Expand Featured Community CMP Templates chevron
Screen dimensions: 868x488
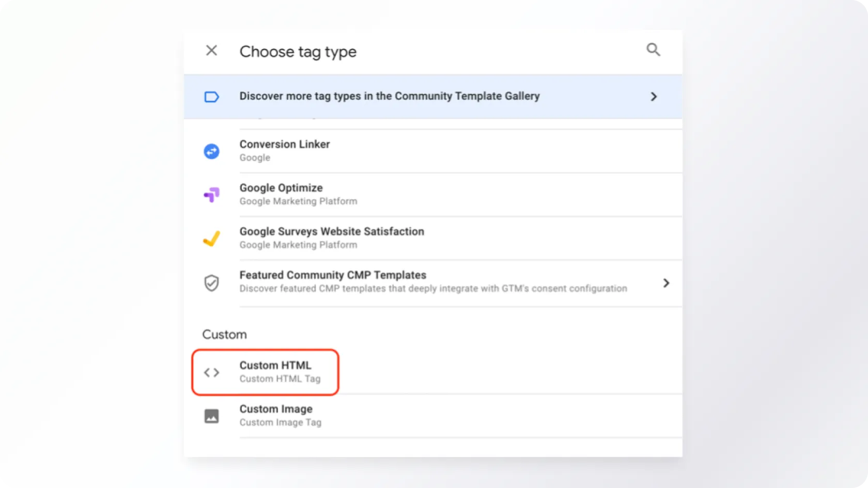coord(666,283)
